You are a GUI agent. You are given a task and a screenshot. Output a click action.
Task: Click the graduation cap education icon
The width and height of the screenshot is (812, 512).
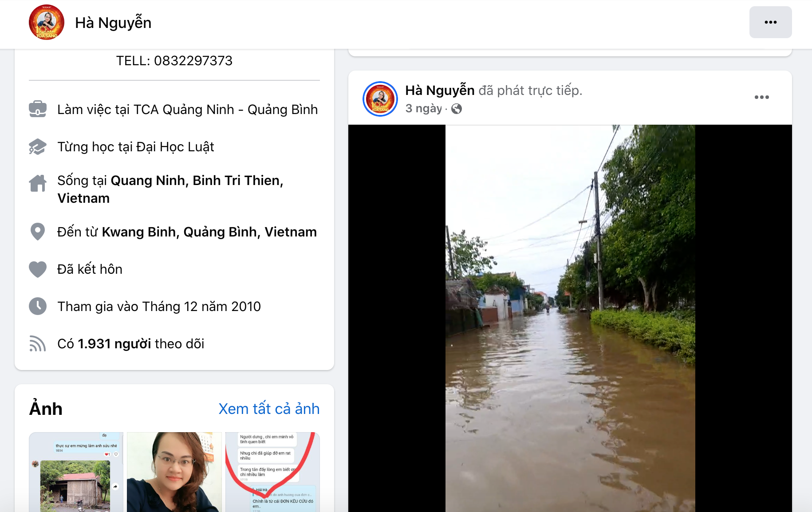[x=38, y=147]
